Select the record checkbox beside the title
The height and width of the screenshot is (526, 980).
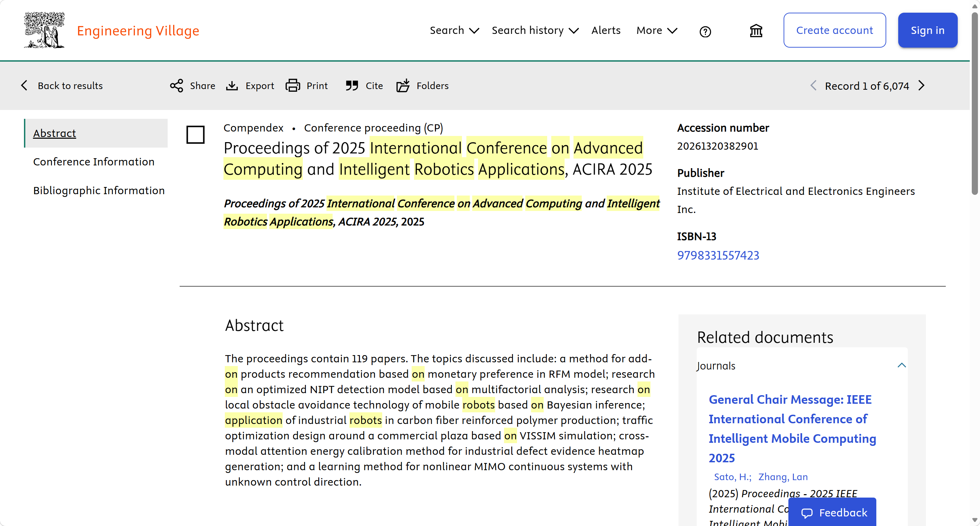click(195, 134)
